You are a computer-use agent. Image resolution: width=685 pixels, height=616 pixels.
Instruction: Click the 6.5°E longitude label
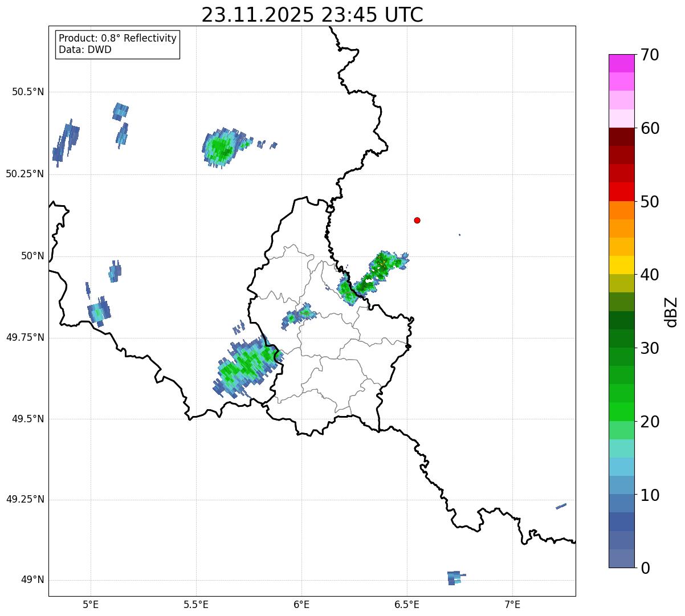(407, 605)
